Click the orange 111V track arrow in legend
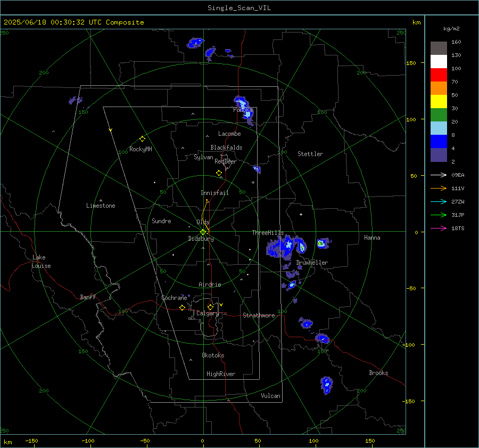Viewport: 479px width, 448px height. pyautogui.click(x=439, y=189)
